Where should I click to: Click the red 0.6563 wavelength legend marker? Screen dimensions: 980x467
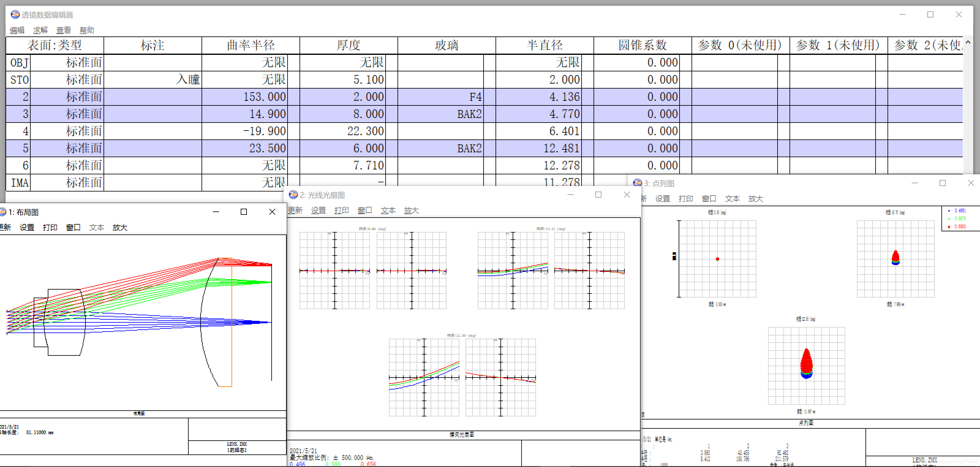[x=949, y=227]
